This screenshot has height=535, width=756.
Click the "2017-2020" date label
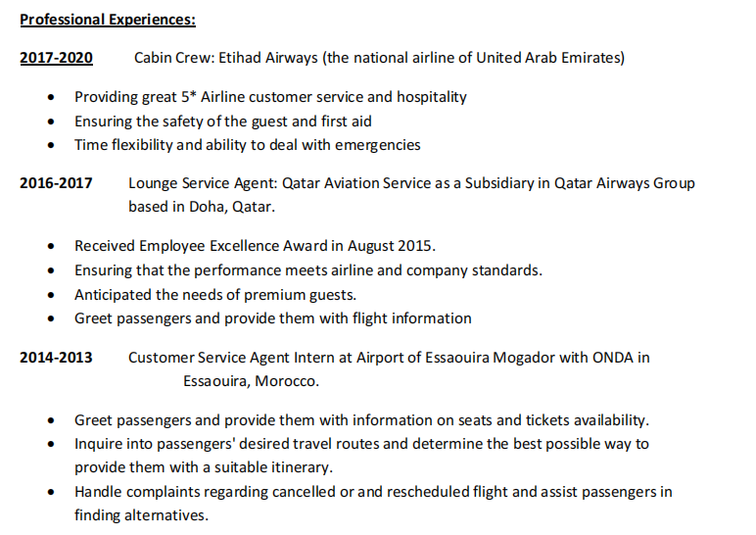(56, 58)
